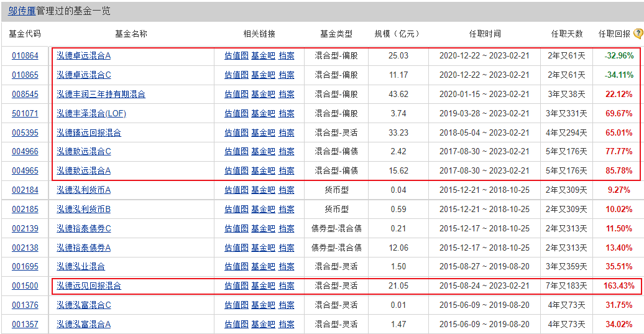The height and width of the screenshot is (334, 644).
Task: Open fund code 010864 link
Action: 25,55
